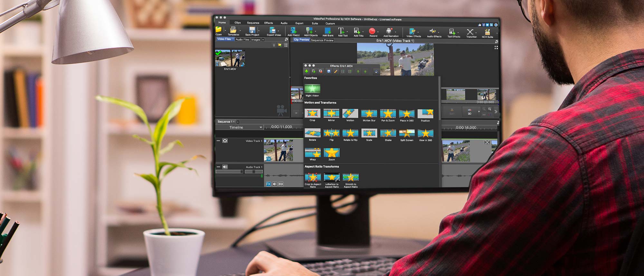The height and width of the screenshot is (276, 644).
Task: Open the Effects ribbon tab
Action: coord(269,23)
